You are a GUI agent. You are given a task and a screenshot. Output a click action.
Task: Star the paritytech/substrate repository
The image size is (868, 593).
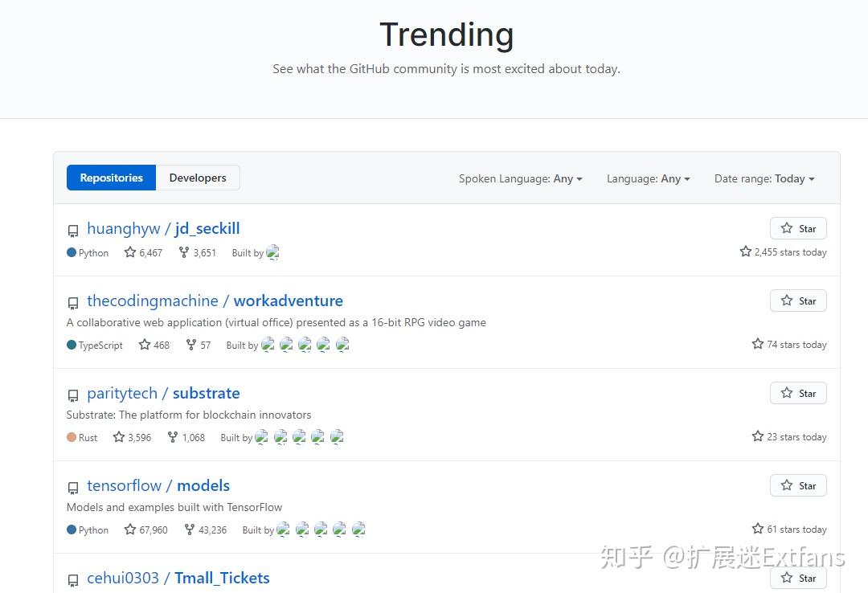(797, 393)
